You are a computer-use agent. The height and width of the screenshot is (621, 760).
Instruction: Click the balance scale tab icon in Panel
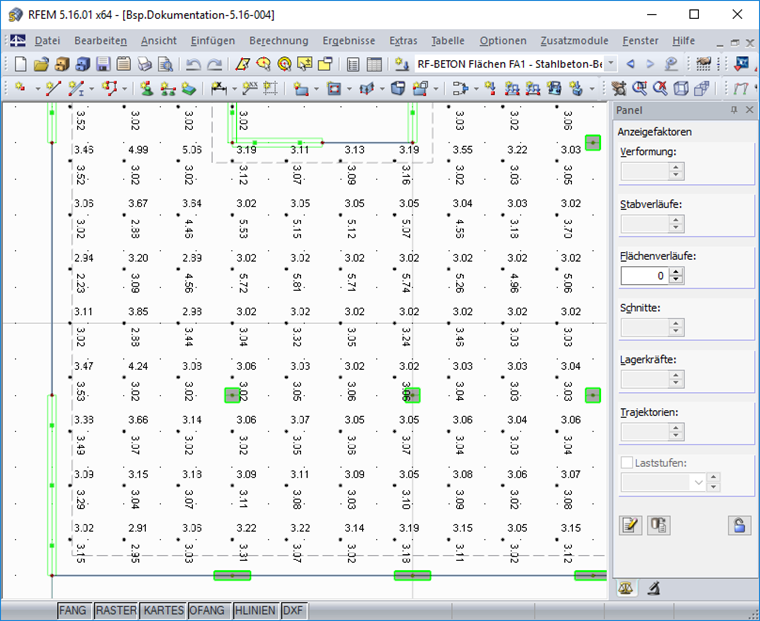click(x=626, y=589)
